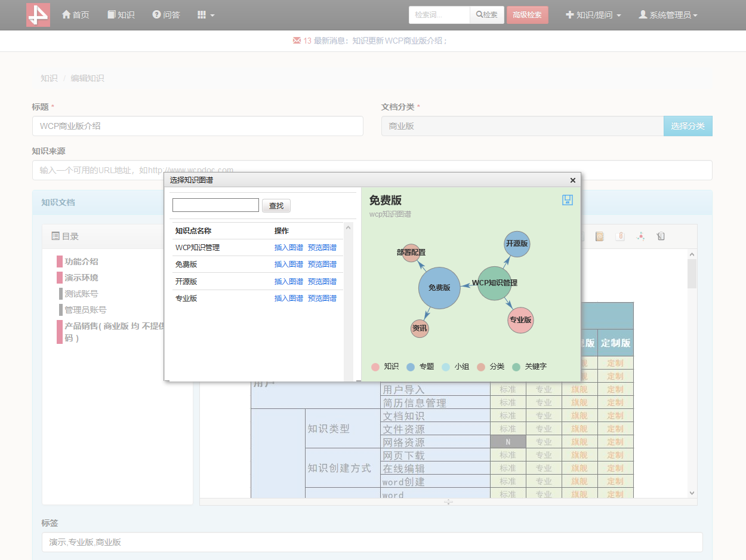Click the clipboard paste icon in editor toolbar
Screen dimensions: 746x560
(x=661, y=236)
